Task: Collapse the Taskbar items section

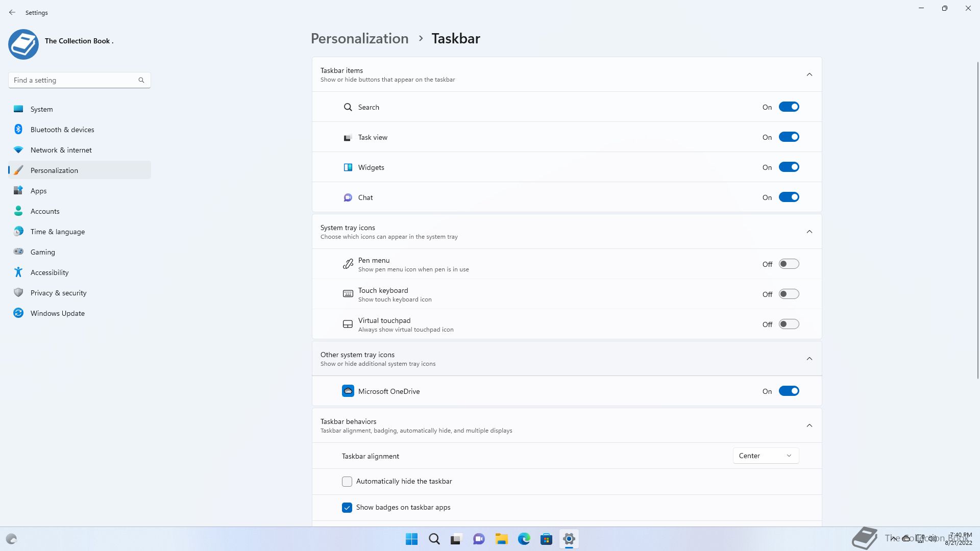Action: coord(810,74)
